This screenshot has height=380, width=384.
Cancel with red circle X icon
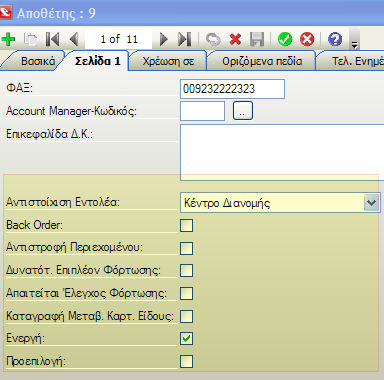pyautogui.click(x=307, y=39)
